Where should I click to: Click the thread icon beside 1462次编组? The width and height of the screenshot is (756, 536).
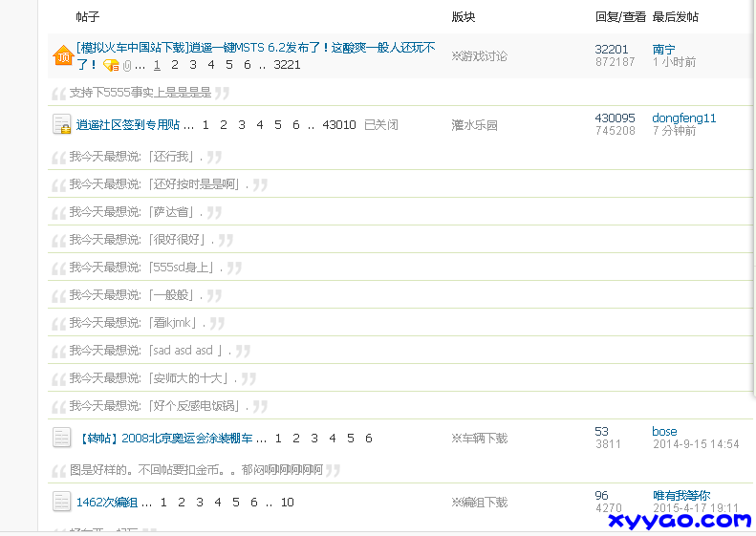(62, 502)
